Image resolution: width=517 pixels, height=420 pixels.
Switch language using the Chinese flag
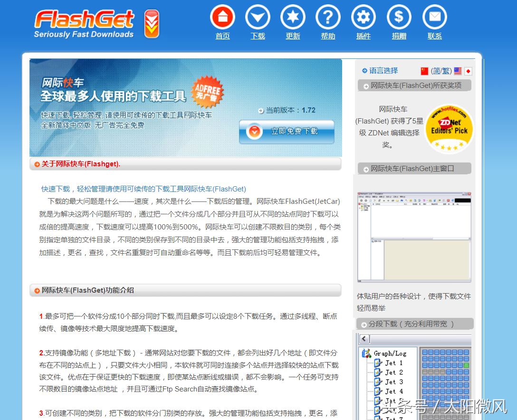coord(424,71)
